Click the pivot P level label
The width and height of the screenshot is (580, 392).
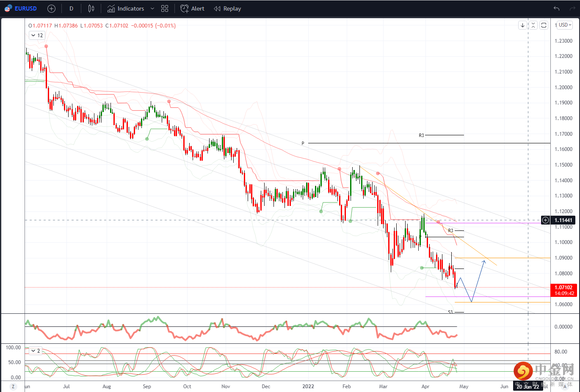tap(303, 144)
